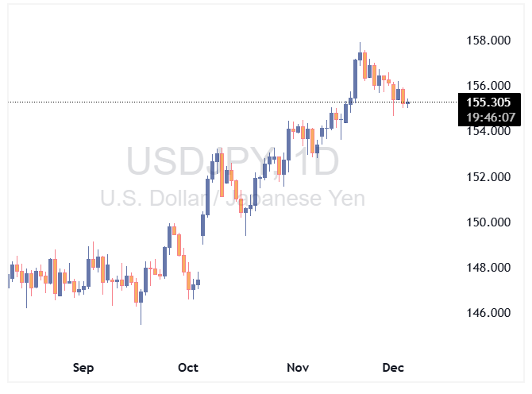Select the 156.000 price scale label

point(488,85)
